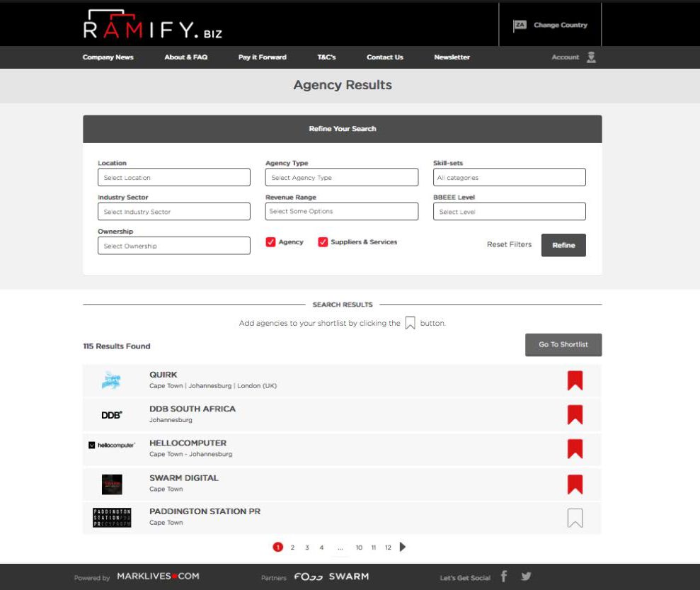The image size is (700, 590).
Task: Open the Select Location dropdown
Action: point(174,177)
